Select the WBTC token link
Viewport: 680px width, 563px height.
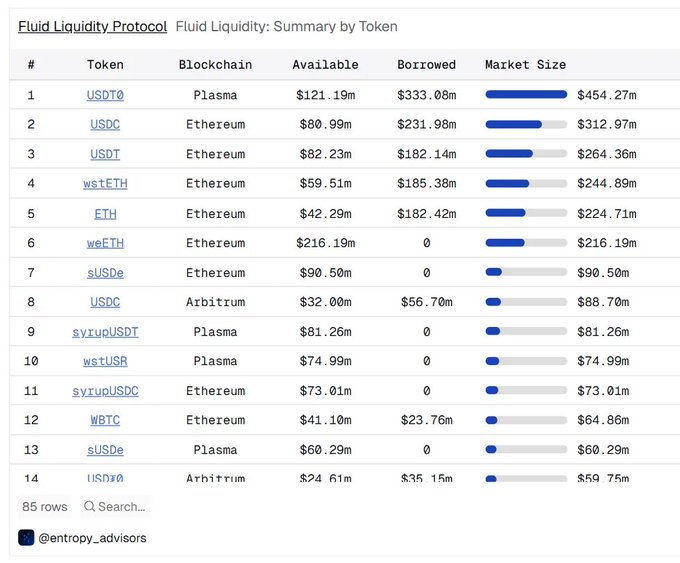[105, 420]
